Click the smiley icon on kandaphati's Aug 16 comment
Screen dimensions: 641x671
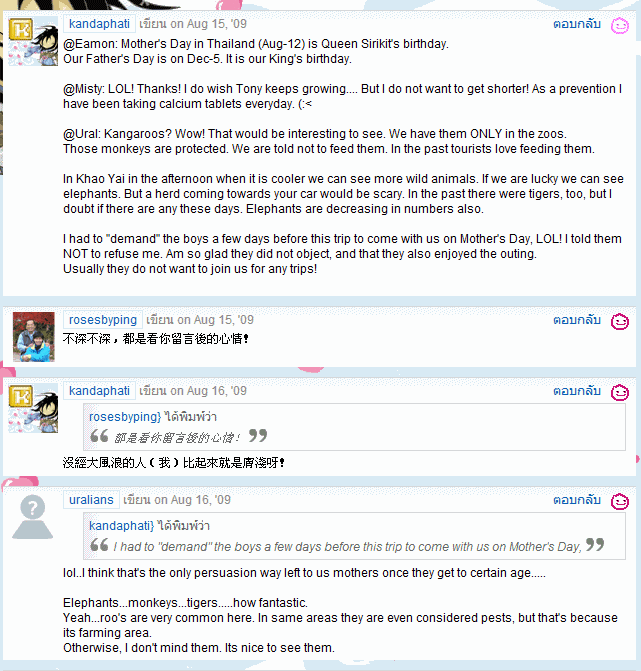[619, 392]
